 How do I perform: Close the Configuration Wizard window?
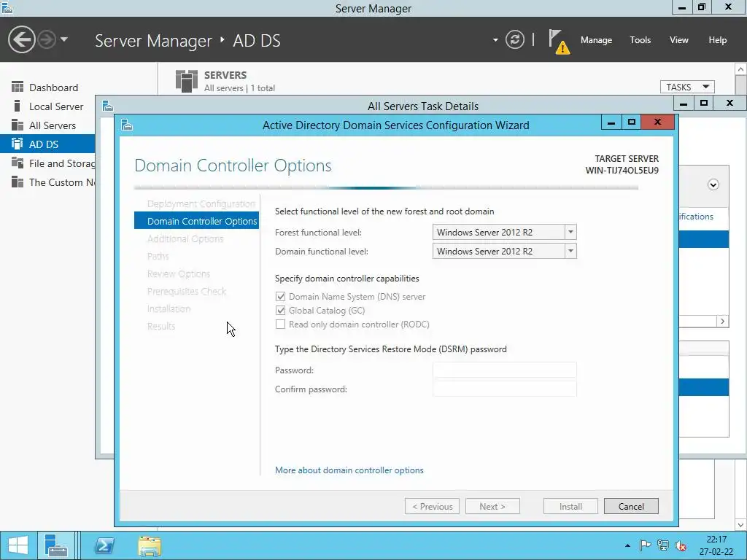[x=657, y=122]
